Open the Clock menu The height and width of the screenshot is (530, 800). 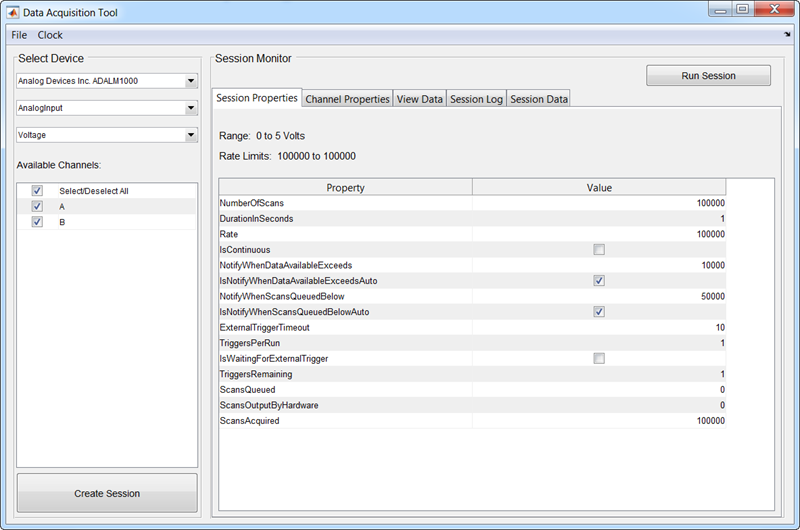[x=50, y=35]
